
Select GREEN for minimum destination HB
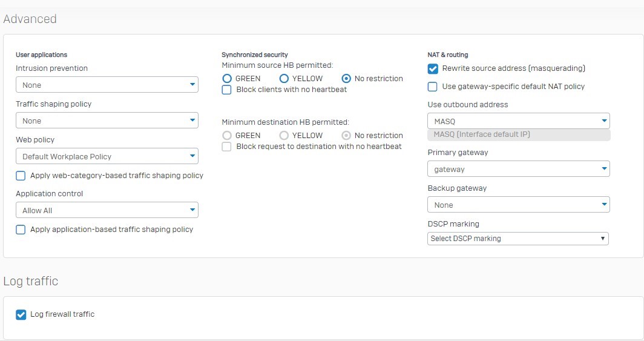[227, 136]
